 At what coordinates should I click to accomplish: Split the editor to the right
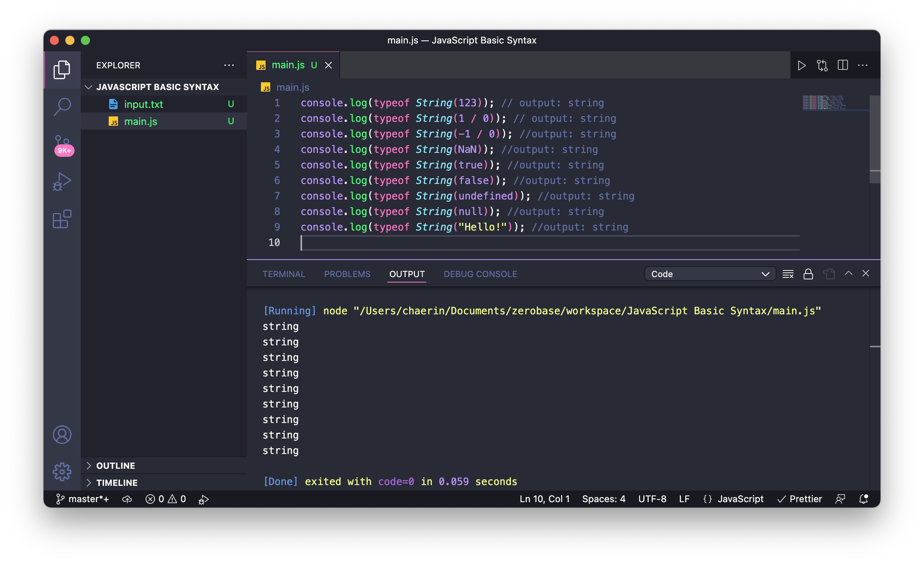click(842, 65)
